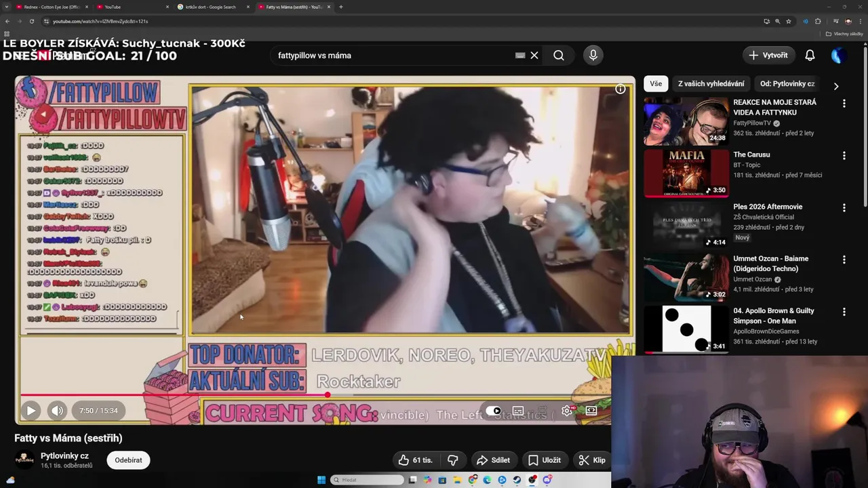
Task: Close the 'krtkův dort - Google Search' tab
Action: point(248,7)
